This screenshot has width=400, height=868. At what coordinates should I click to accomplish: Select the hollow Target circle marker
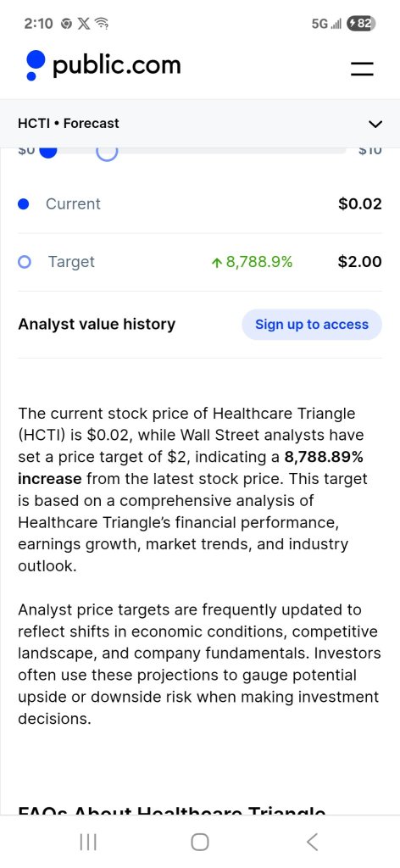(24, 262)
